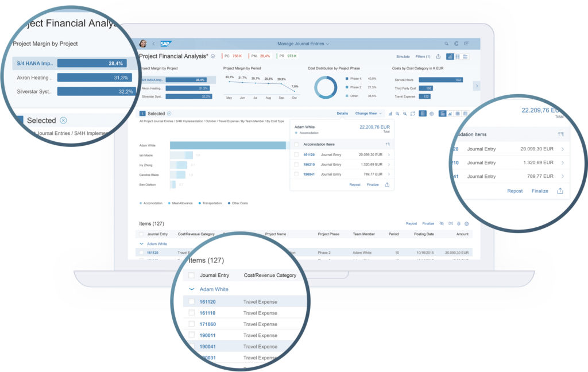This screenshot has height=372, width=588.
Task: Click the share icon next to Filters (1)
Action: [438, 56]
